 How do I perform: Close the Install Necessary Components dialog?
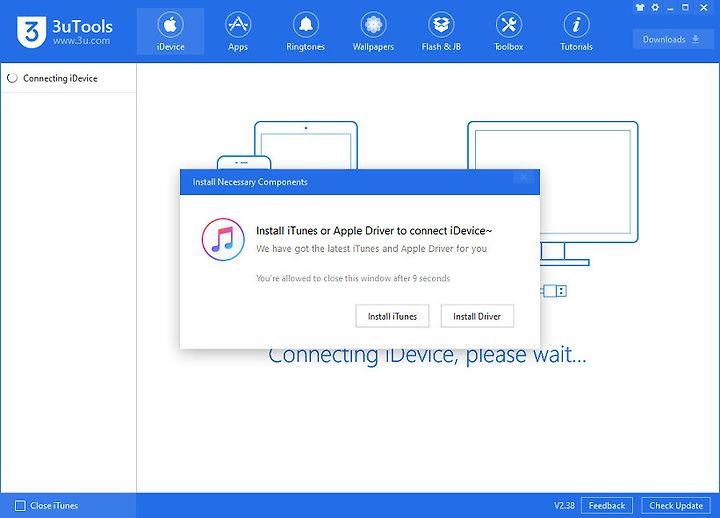coord(524,176)
